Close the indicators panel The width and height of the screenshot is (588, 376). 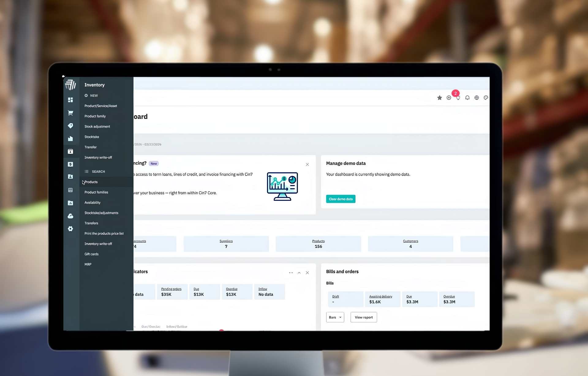(x=307, y=273)
